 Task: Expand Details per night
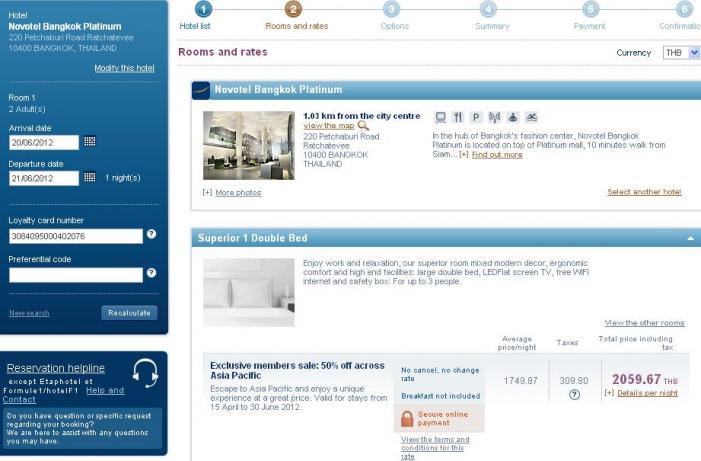(646, 393)
